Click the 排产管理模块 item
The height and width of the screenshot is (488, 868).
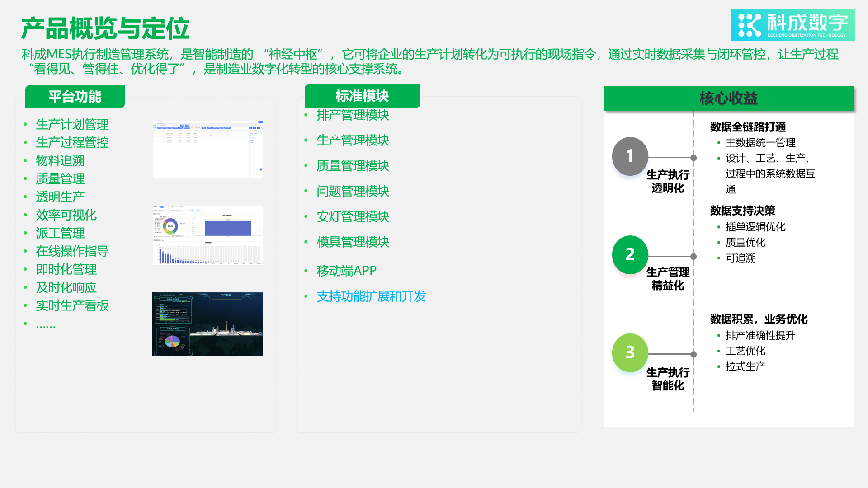(353, 115)
